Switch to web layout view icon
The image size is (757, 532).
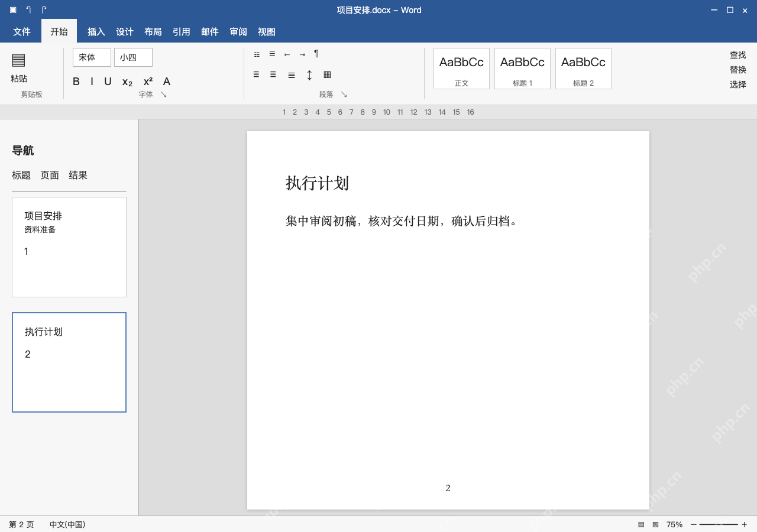(x=655, y=524)
